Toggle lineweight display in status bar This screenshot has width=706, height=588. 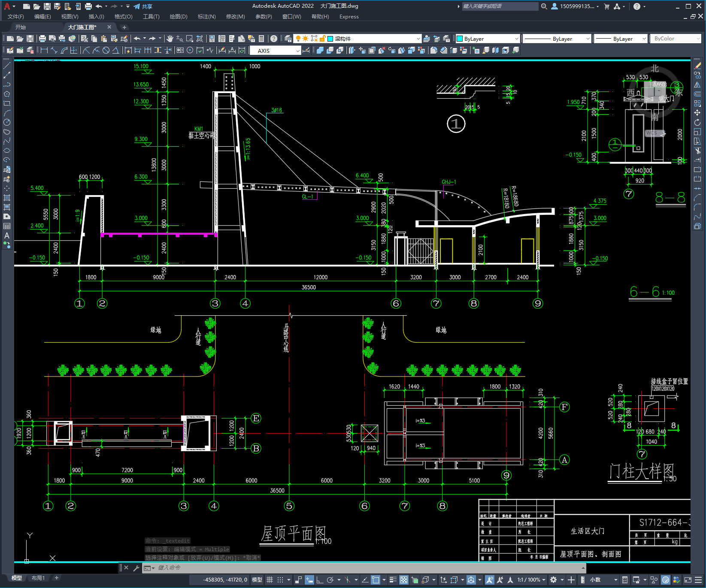click(393, 580)
